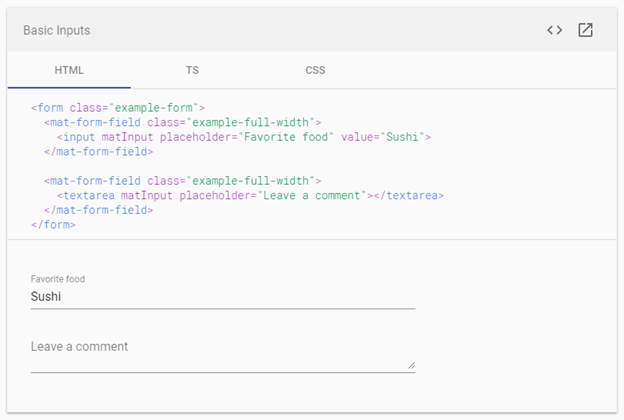Click the input matInput code line
This screenshot has height=420, width=624.
pos(243,137)
